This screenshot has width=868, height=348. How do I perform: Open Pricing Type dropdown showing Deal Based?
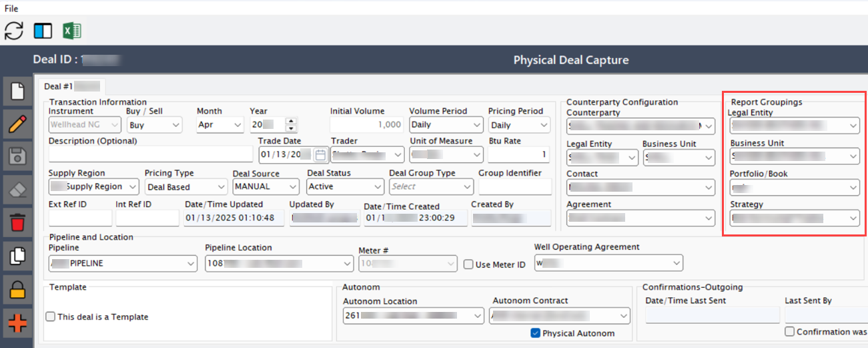[185, 187]
